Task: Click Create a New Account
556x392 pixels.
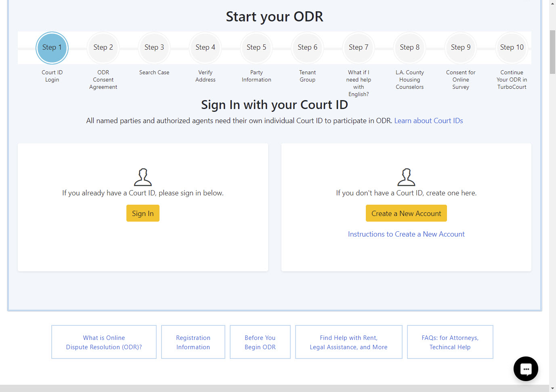Action: point(406,213)
